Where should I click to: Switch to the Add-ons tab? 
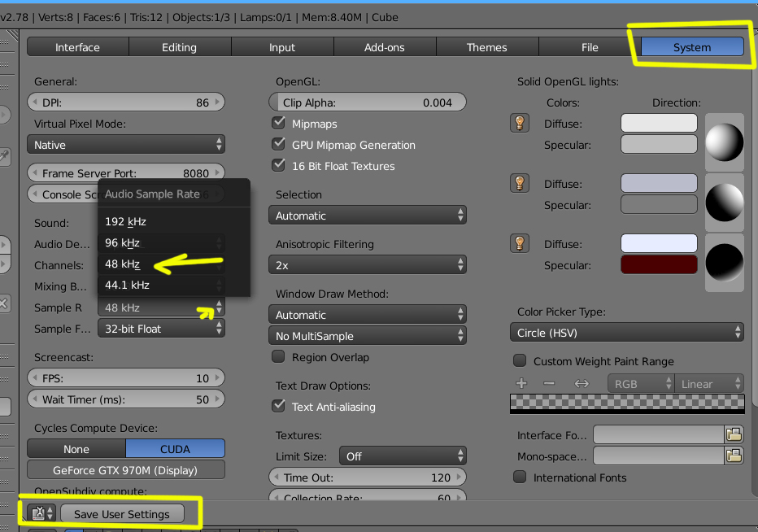click(385, 47)
